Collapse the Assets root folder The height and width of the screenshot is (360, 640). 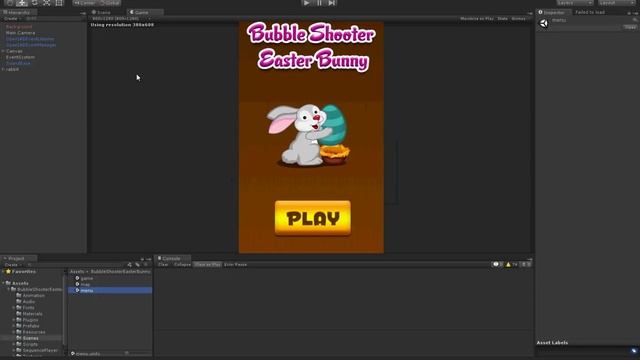(x=3, y=283)
